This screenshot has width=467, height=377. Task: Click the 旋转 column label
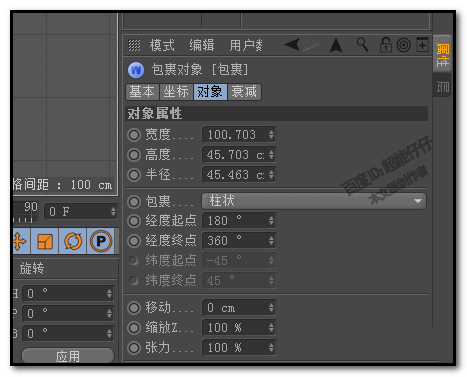(32, 268)
